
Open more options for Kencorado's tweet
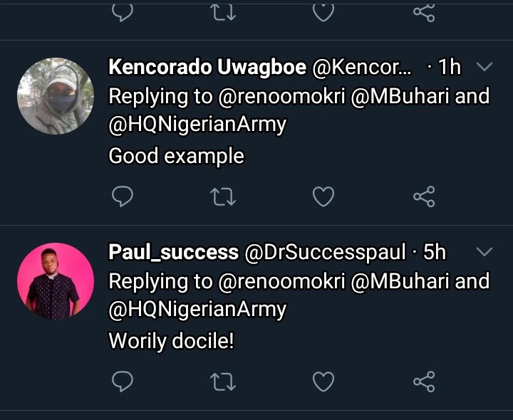[484, 68]
